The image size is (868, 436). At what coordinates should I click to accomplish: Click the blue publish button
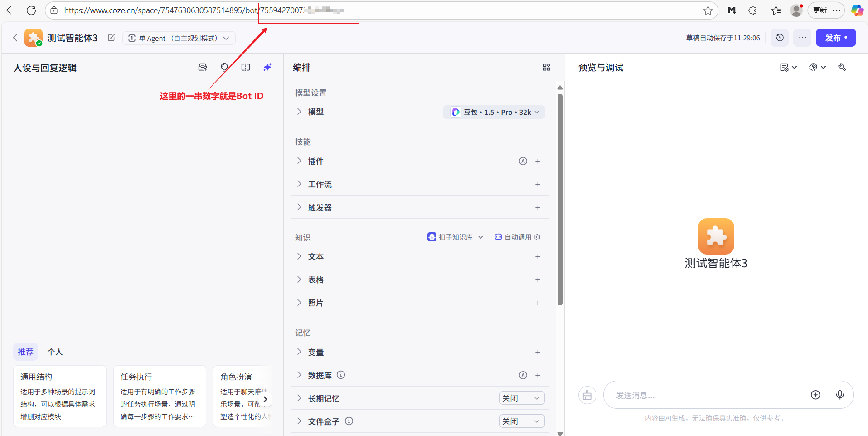click(835, 38)
